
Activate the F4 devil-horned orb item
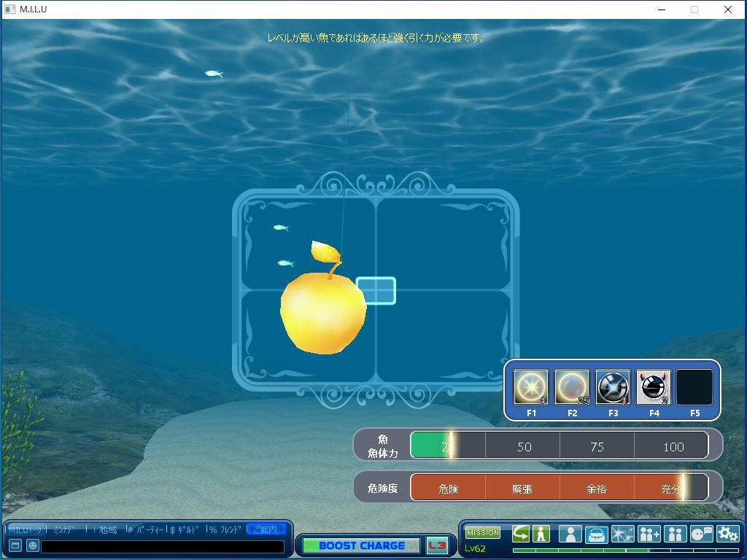(x=654, y=386)
